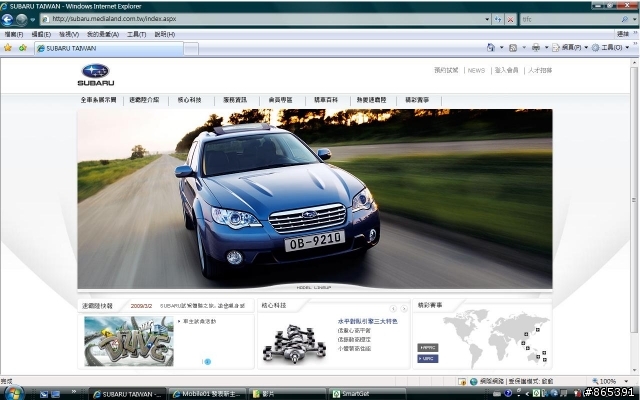Image resolution: width=640 pixels, height=400 pixels.
Task: Open the Favorites (A) menu
Action: point(103,34)
